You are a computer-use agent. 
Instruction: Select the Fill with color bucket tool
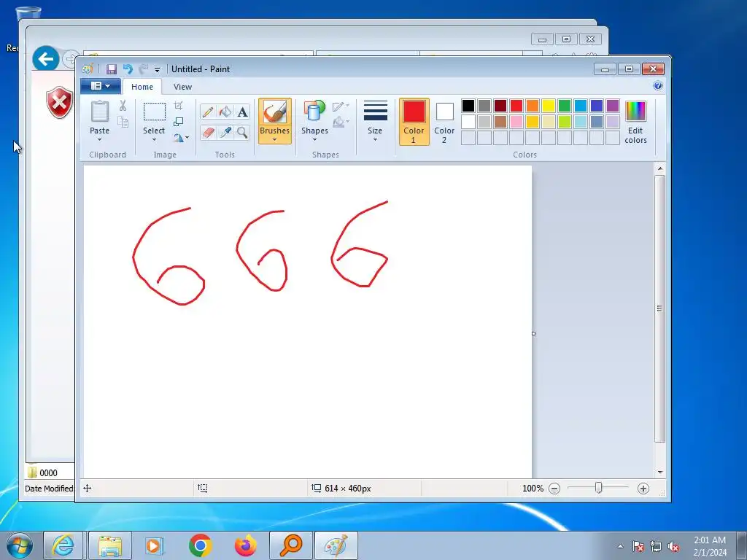pyautogui.click(x=225, y=112)
